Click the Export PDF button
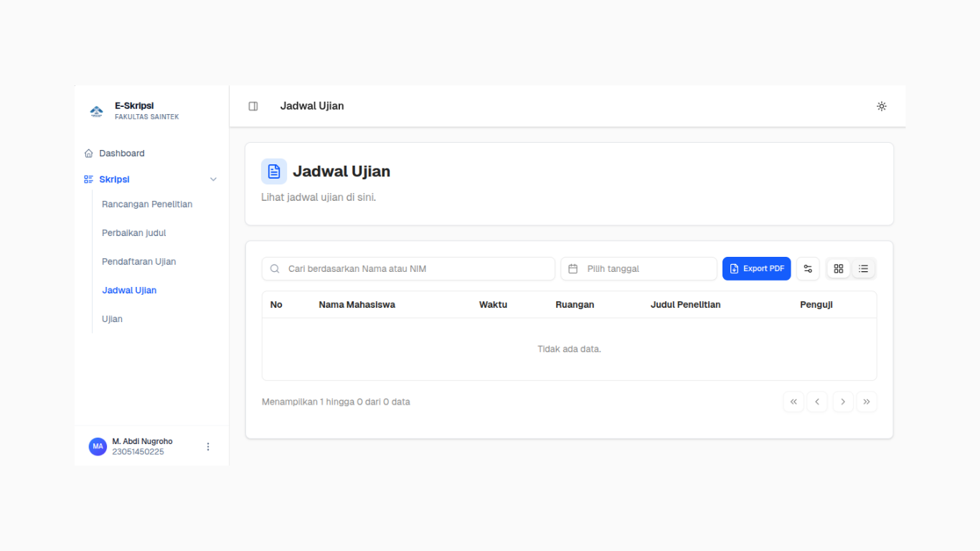Screen dimensions: 980x551 756,269
